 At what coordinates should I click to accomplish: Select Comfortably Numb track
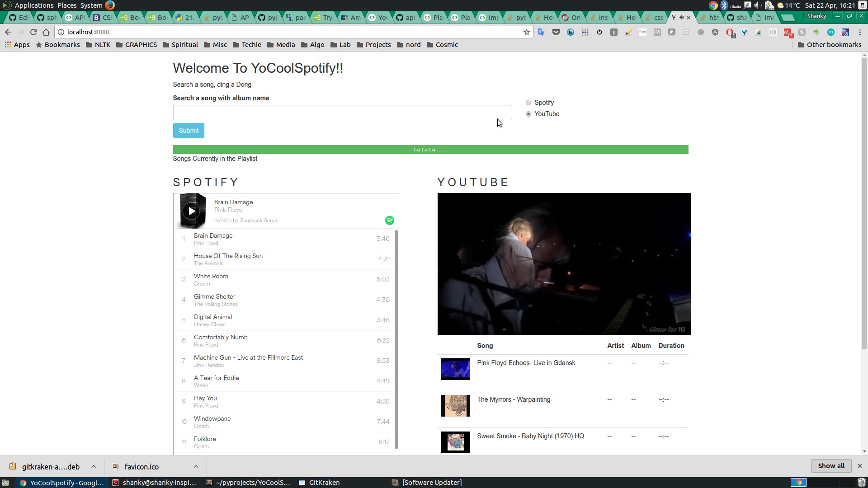284,341
